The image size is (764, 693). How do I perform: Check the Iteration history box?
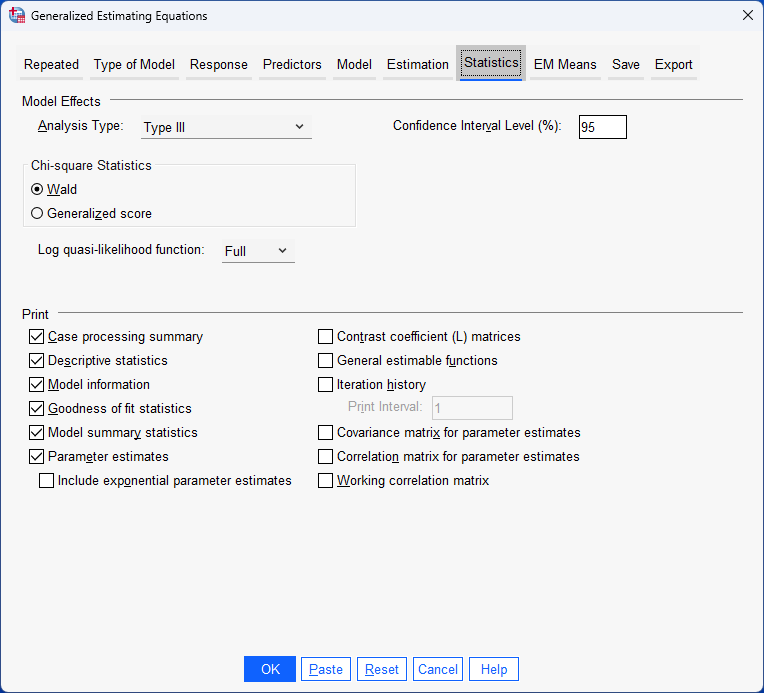click(326, 385)
